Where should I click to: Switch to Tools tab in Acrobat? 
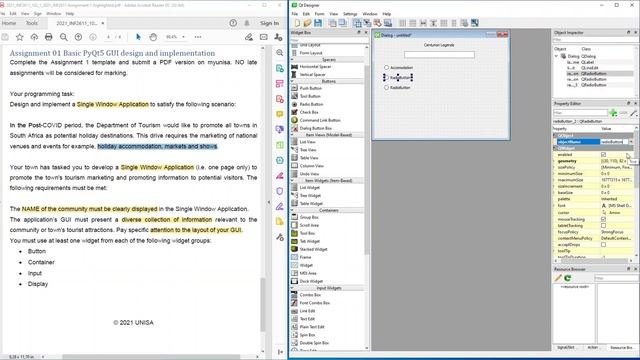click(32, 23)
